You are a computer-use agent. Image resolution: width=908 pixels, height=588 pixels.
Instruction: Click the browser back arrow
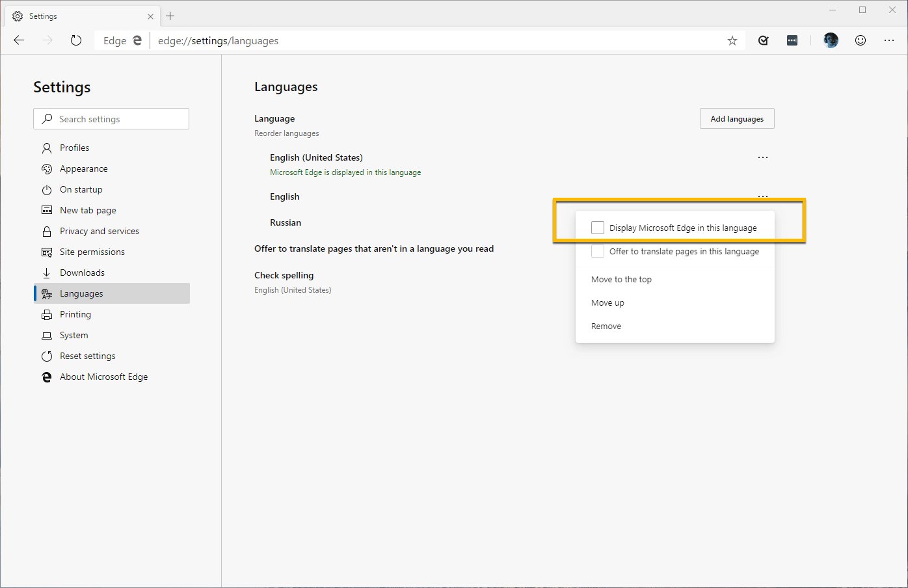(x=19, y=40)
